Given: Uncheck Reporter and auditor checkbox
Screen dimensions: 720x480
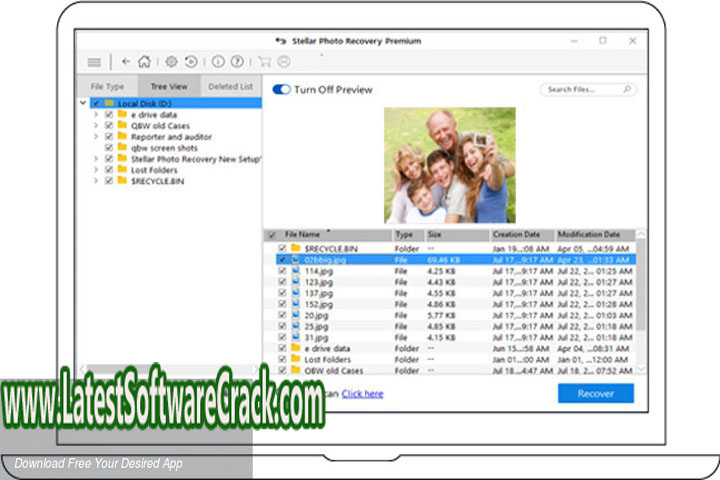Looking at the screenshot, I should pyautogui.click(x=109, y=136).
